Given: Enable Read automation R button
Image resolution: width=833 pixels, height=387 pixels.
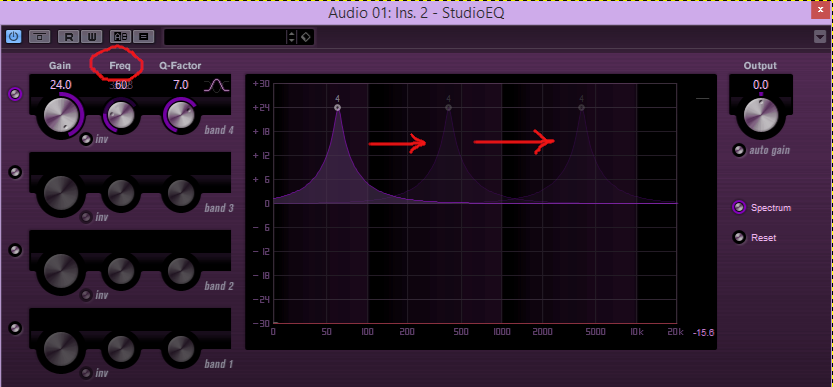Looking at the screenshot, I should click(69, 37).
